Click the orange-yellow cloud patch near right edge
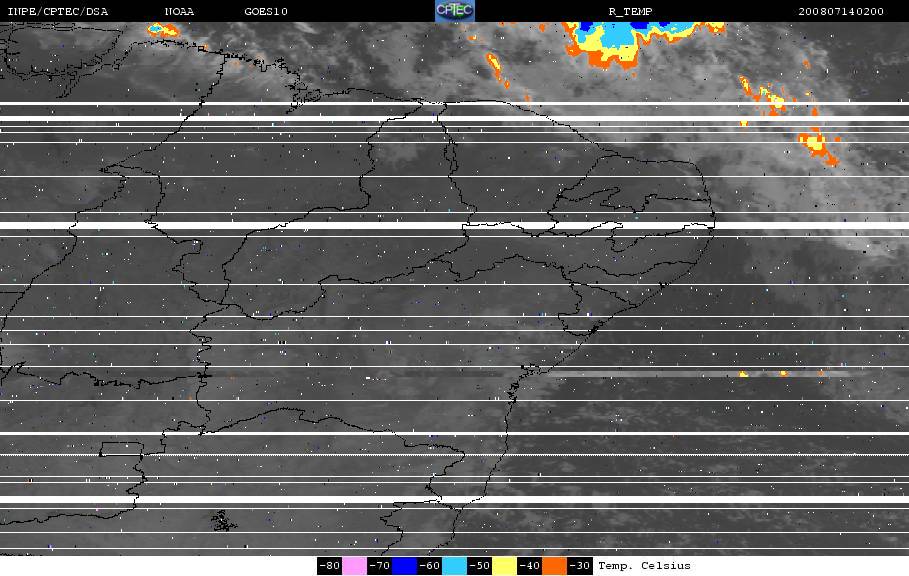 tap(817, 145)
